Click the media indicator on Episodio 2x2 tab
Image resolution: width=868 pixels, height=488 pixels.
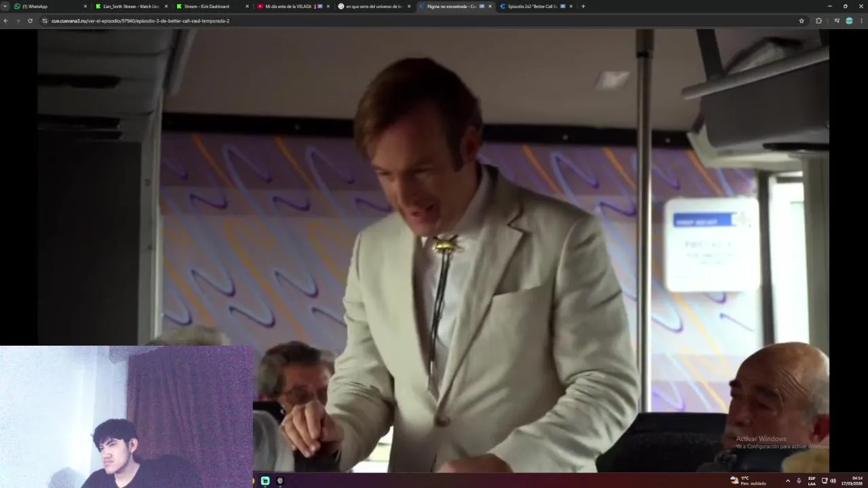562,6
